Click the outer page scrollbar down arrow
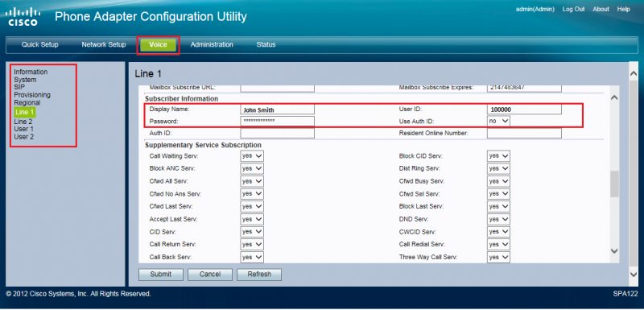Image resolution: width=644 pixels, height=310 pixels. [633, 274]
